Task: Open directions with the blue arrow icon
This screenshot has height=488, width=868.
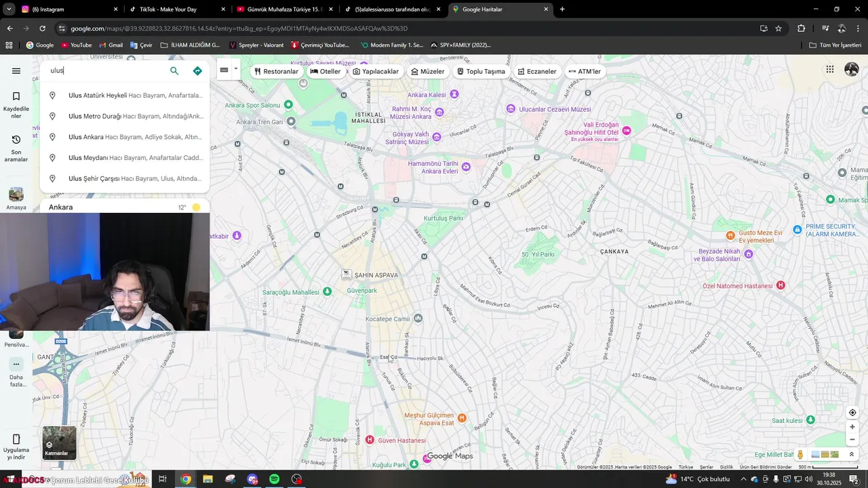Action: click(197, 71)
